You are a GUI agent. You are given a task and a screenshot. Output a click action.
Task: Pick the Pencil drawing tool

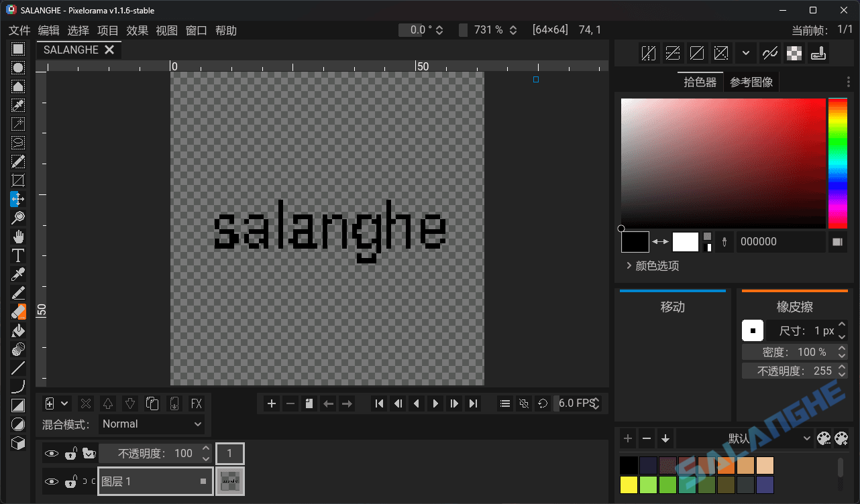pos(18,293)
